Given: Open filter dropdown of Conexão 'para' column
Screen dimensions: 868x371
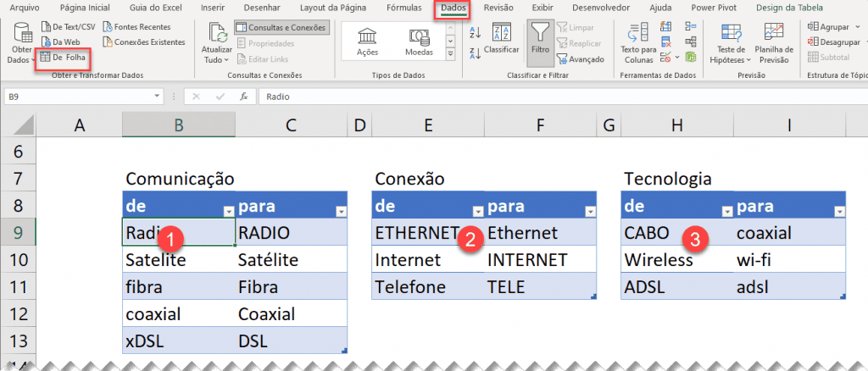Looking at the screenshot, I should 590,212.
